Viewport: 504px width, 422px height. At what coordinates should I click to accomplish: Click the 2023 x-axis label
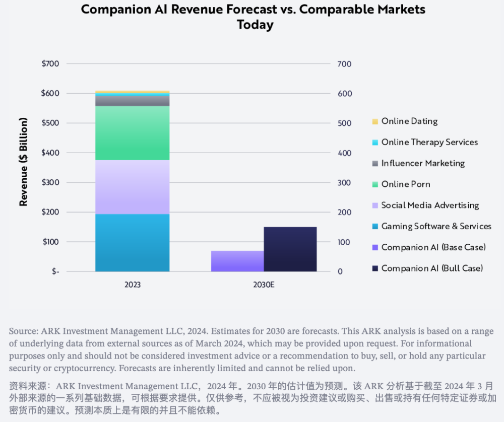133,285
